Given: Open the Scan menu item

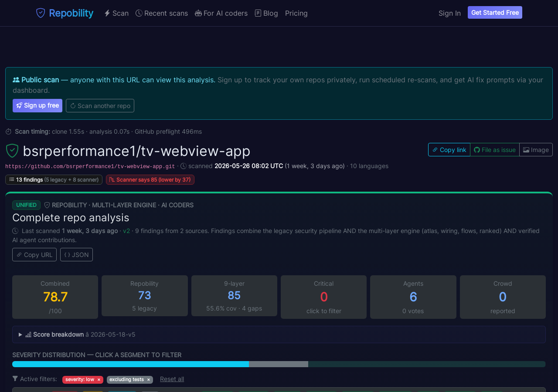Looking at the screenshot, I should coord(116,13).
